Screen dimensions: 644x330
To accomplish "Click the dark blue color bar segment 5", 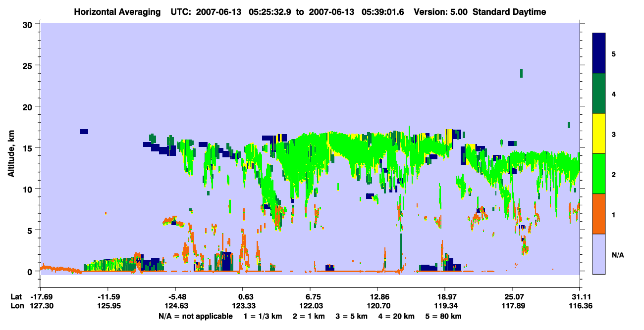I will pyautogui.click(x=599, y=53).
